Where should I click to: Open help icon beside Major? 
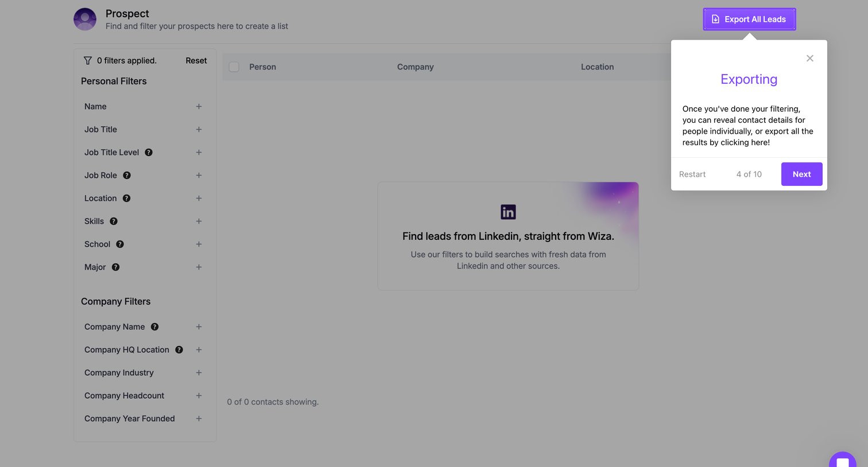[x=115, y=267]
